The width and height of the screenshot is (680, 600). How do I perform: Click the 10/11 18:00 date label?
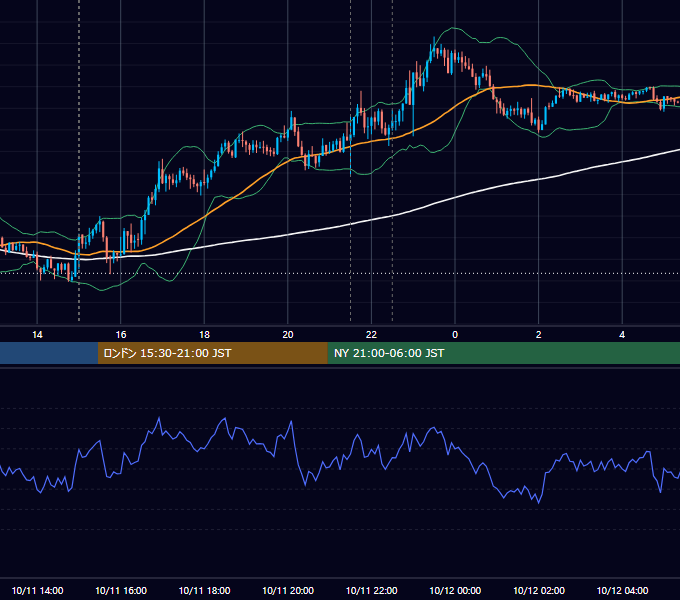tap(204, 590)
